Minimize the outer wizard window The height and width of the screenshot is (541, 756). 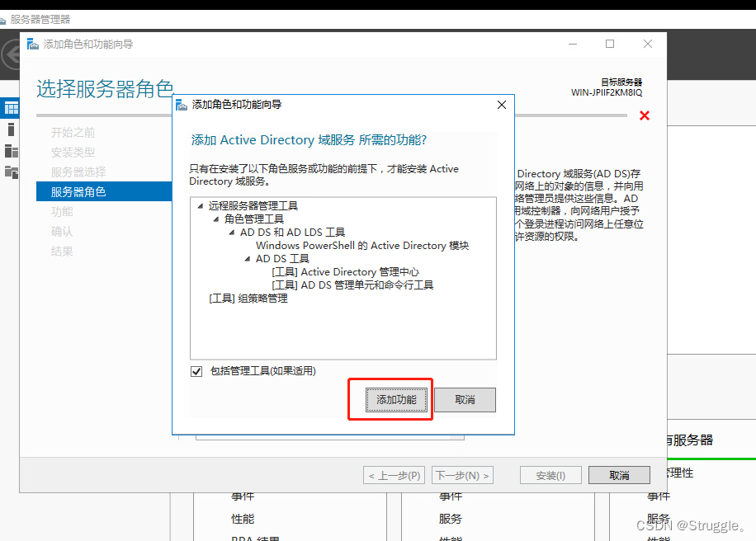pos(573,44)
